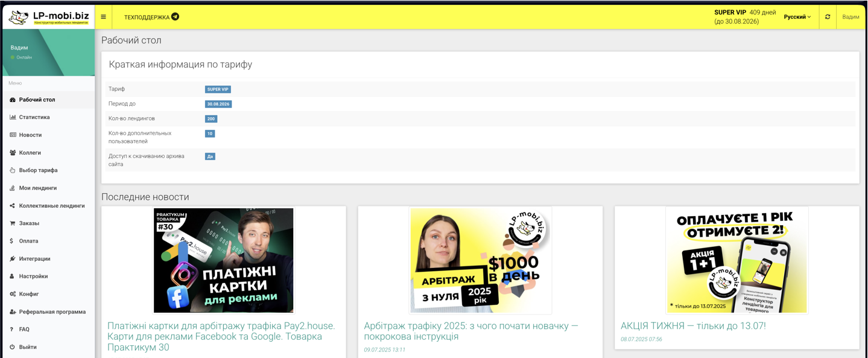
Task: Toggle the sidebar with the hamburger icon
Action: click(103, 17)
